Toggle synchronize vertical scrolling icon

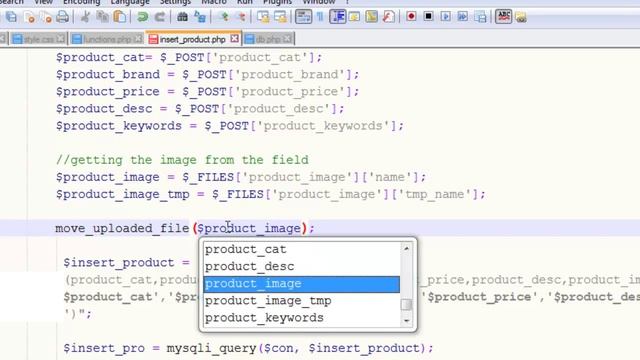(263, 17)
